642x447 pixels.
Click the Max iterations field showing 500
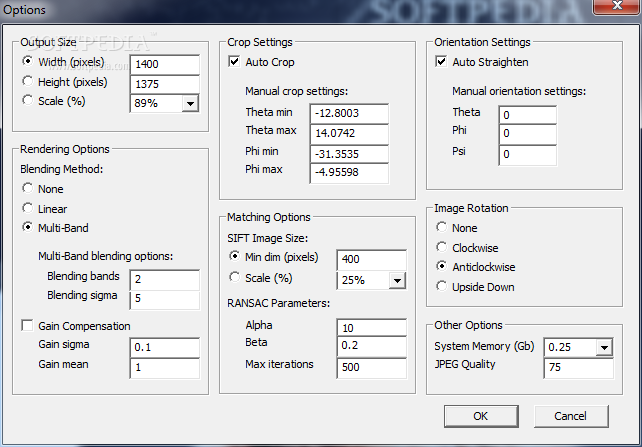[372, 368]
